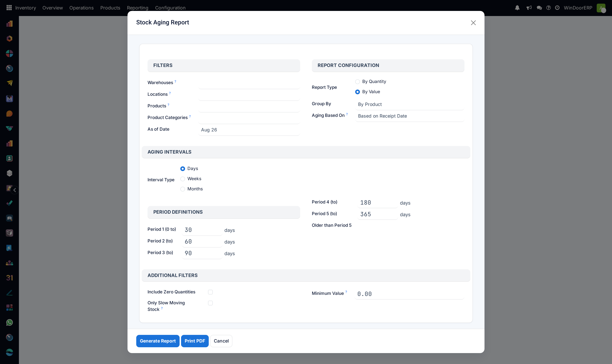Open the gray cube sidebar app

9,173
